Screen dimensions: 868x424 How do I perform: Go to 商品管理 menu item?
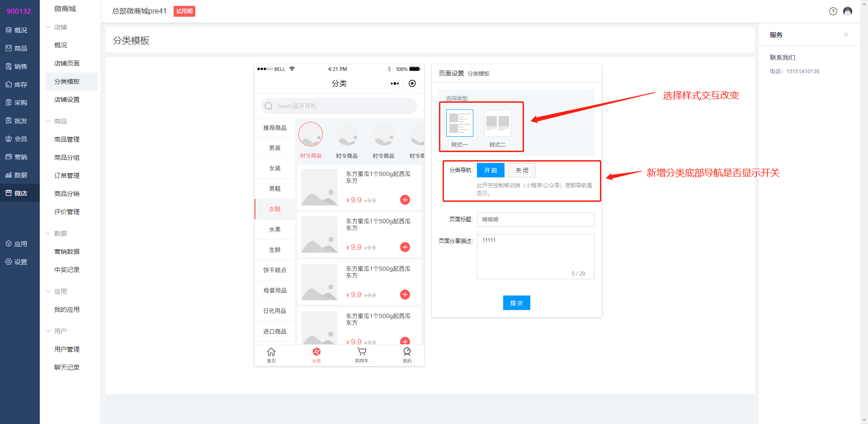(67, 139)
